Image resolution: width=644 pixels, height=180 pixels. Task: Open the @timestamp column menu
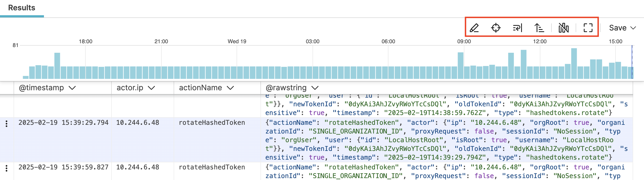[x=72, y=88]
